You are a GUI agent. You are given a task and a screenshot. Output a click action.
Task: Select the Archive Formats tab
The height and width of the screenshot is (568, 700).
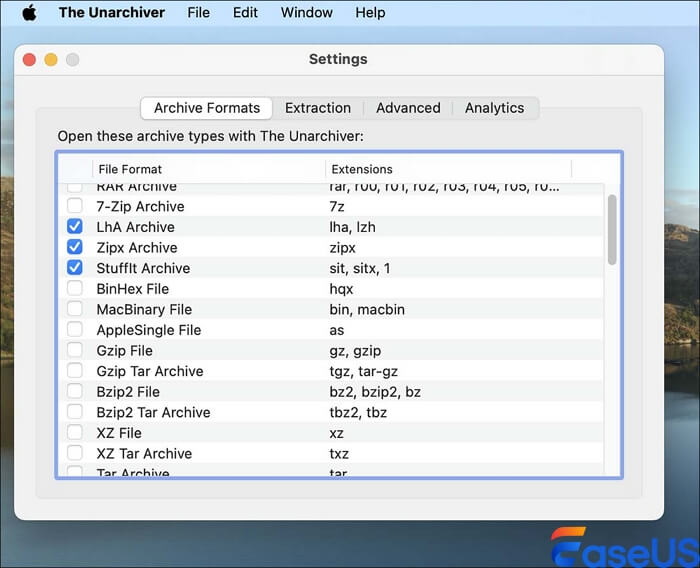pyautogui.click(x=207, y=108)
